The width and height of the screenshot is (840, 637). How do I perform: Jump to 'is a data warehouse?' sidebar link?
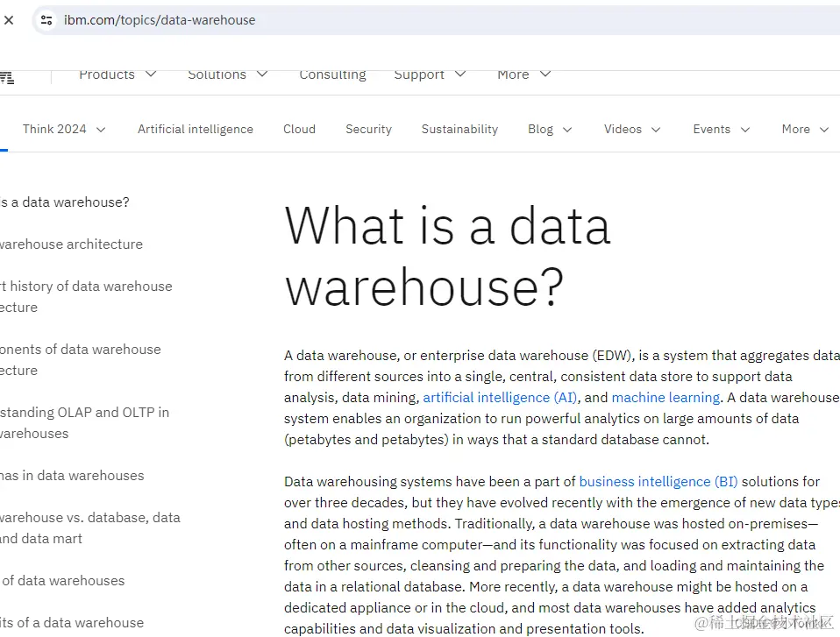(65, 202)
